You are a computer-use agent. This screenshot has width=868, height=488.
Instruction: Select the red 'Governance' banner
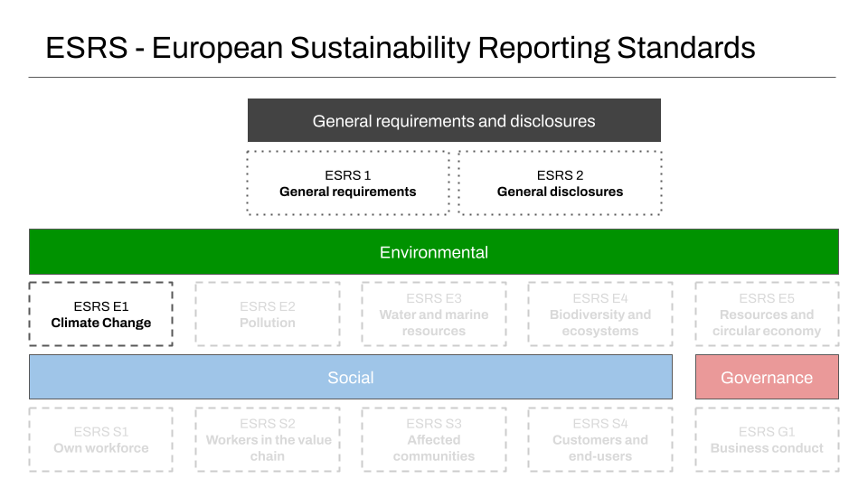click(767, 378)
